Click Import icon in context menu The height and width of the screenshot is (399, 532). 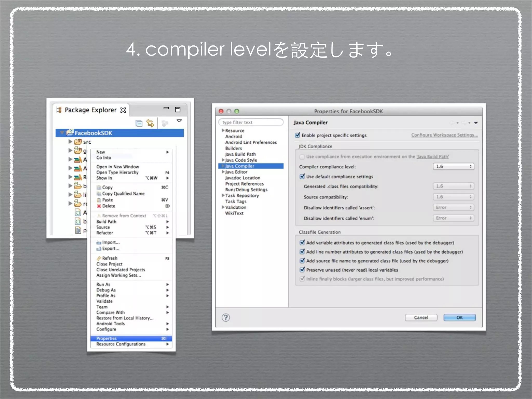[x=99, y=242]
